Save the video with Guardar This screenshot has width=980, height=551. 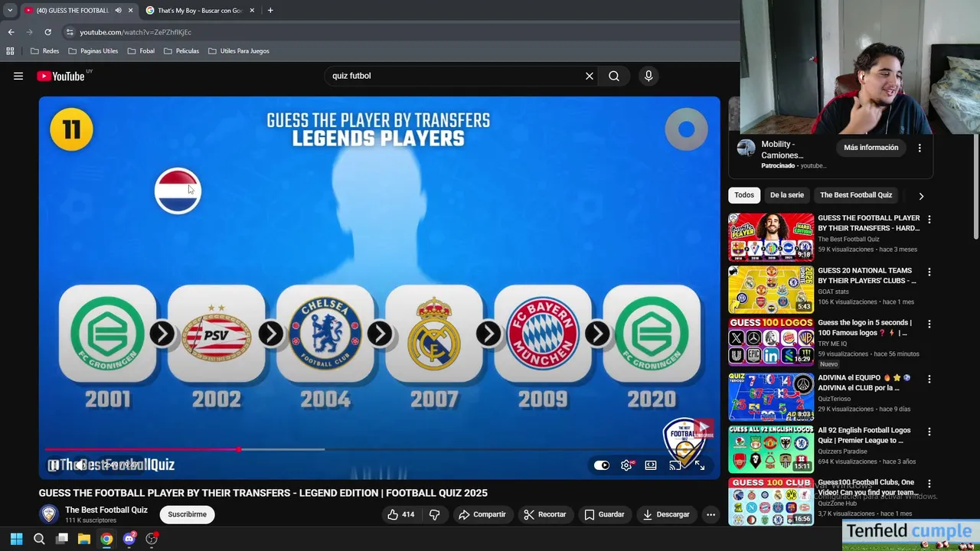tap(604, 514)
